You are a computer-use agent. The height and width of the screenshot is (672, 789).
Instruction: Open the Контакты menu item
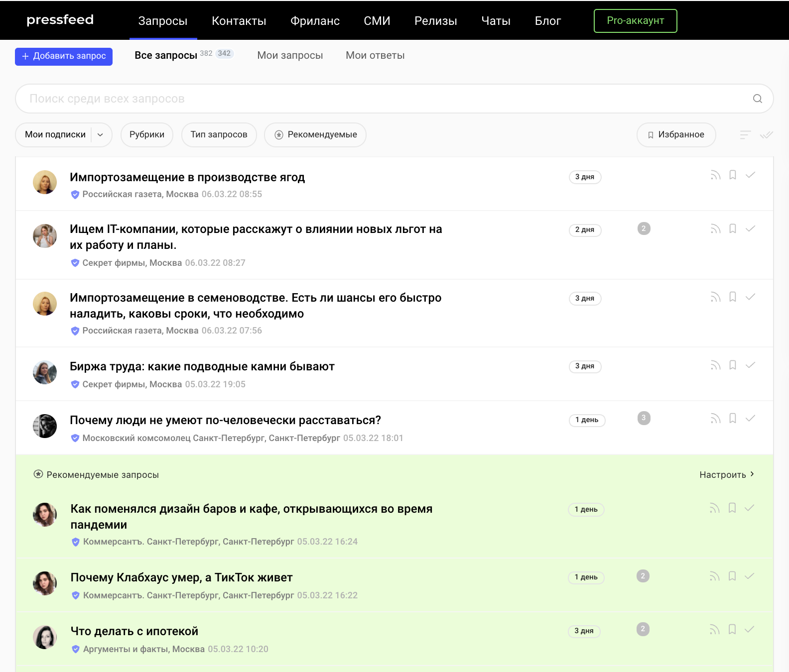coord(239,21)
